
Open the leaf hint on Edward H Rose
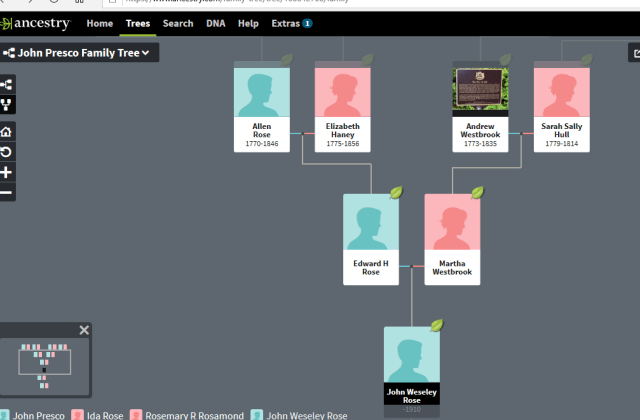[395, 192]
